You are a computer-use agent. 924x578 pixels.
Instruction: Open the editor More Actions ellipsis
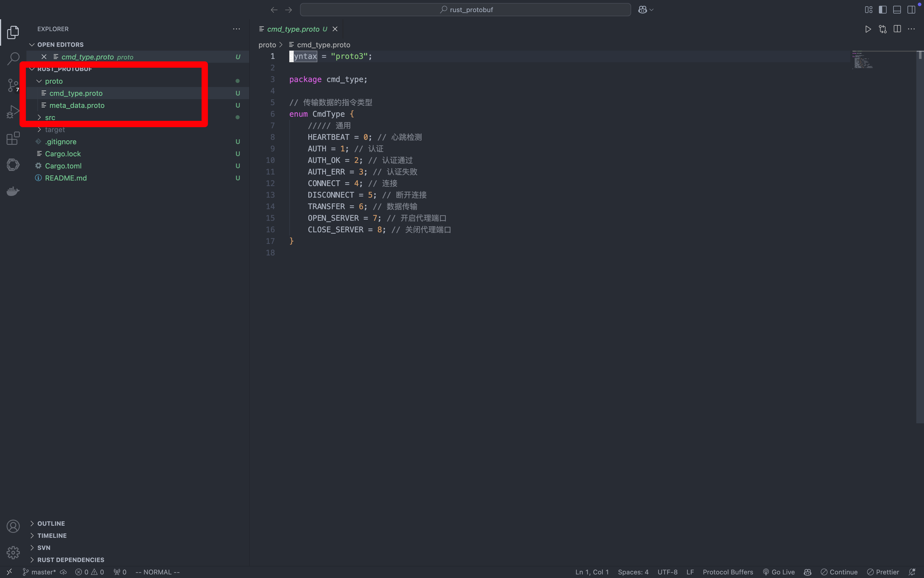(x=911, y=29)
